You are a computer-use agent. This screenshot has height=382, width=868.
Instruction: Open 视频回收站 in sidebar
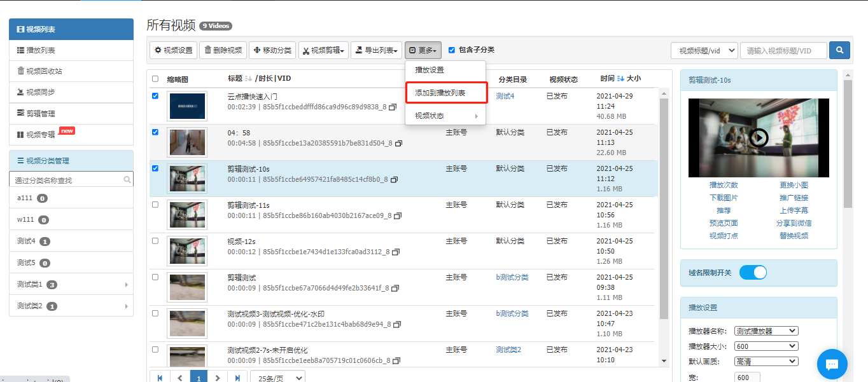(71, 71)
